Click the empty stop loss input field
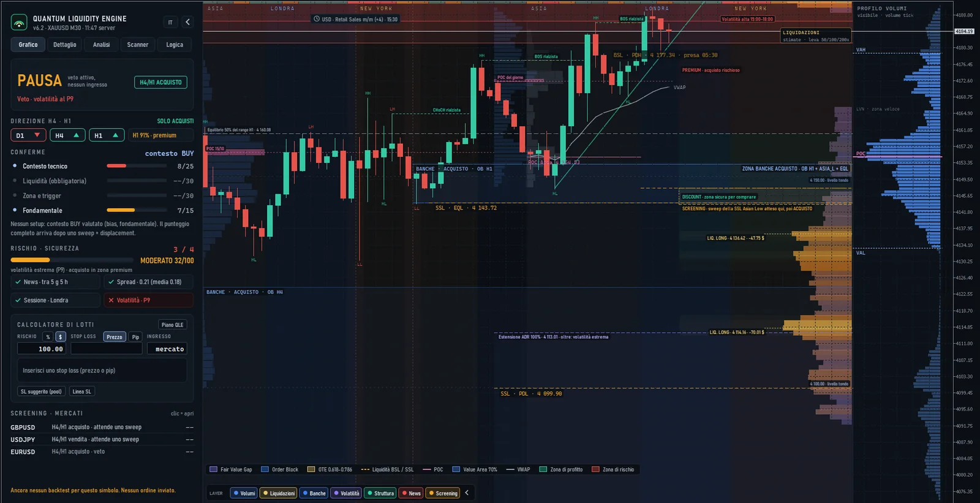 point(107,349)
